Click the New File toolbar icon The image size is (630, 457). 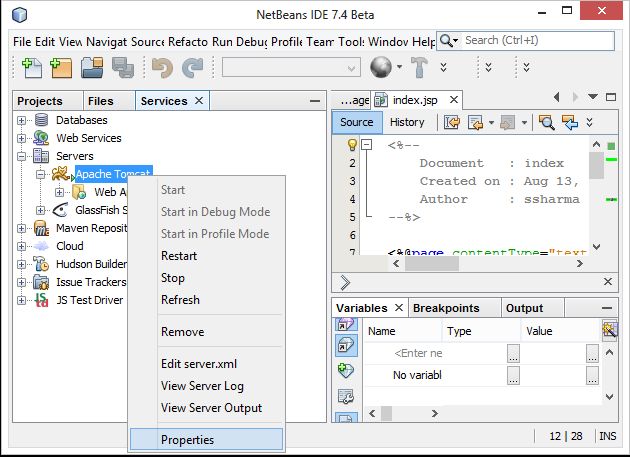pos(32,68)
